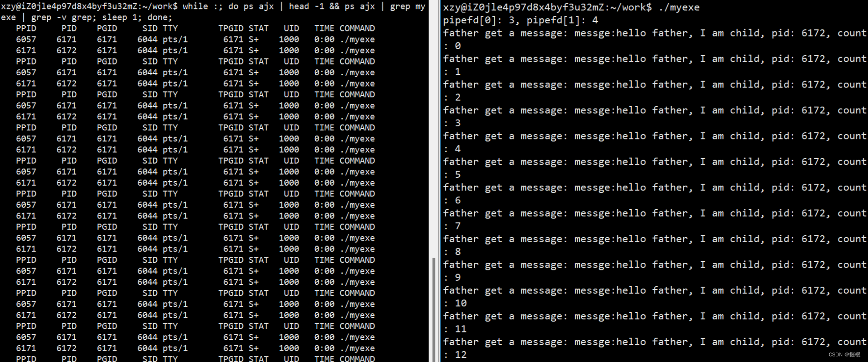Click the count value ": 7" output line
Image resolution: width=868 pixels, height=362 pixels.
point(452,226)
